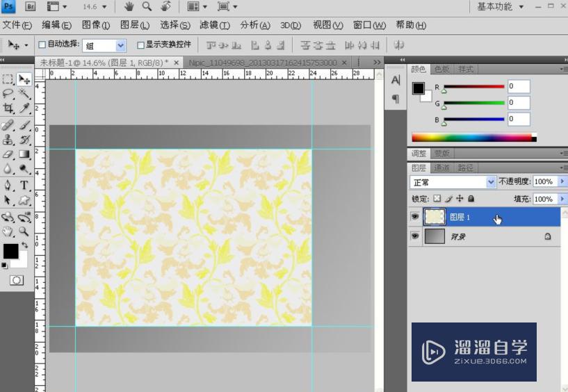
Task: Click the swap foreground/background colors arrow
Action: pyautogui.click(x=24, y=245)
